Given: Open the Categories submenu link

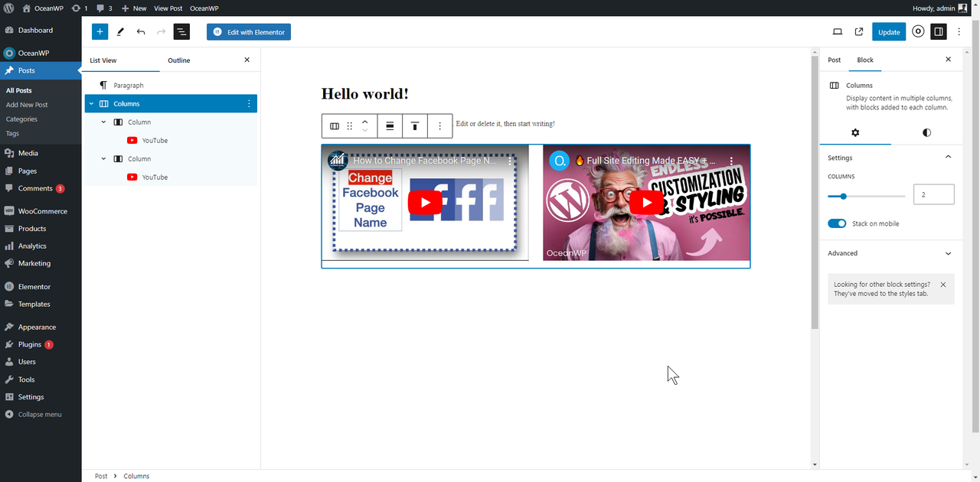Looking at the screenshot, I should tap(21, 119).
